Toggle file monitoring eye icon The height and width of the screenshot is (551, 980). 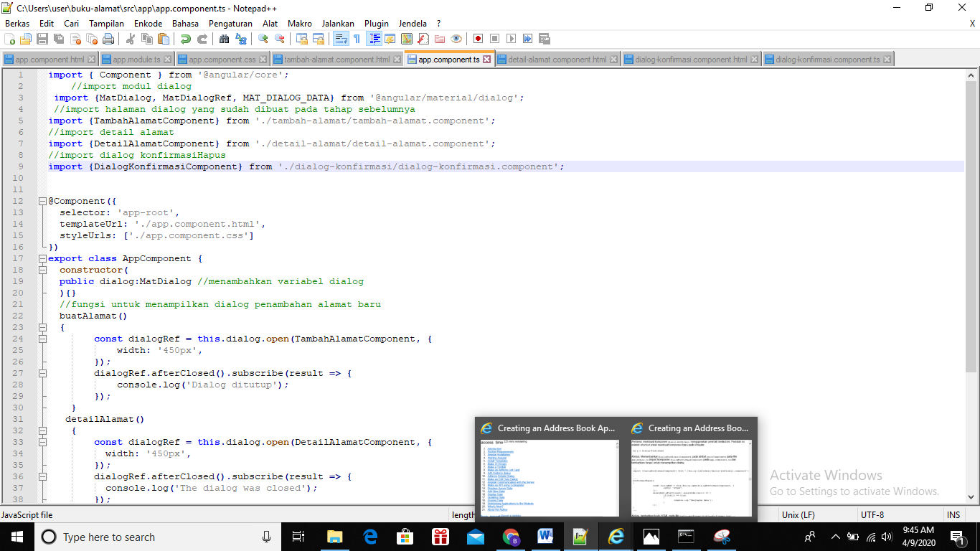(x=456, y=39)
